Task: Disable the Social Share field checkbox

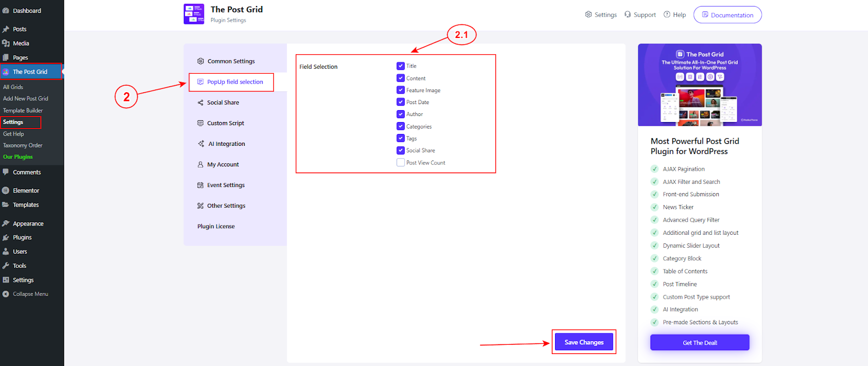Action: tap(400, 150)
